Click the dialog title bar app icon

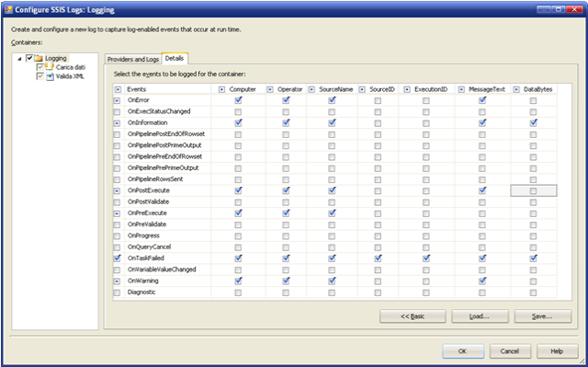pos(8,9)
